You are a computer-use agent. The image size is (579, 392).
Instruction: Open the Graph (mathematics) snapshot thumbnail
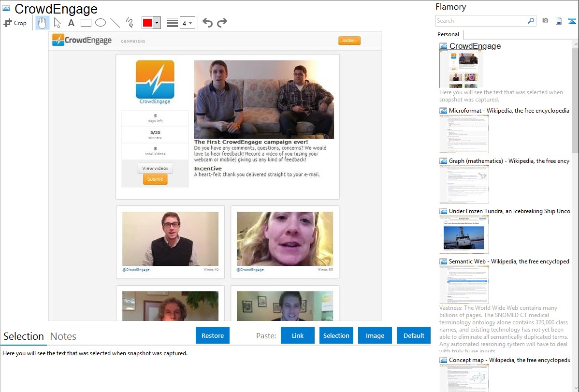point(464,184)
